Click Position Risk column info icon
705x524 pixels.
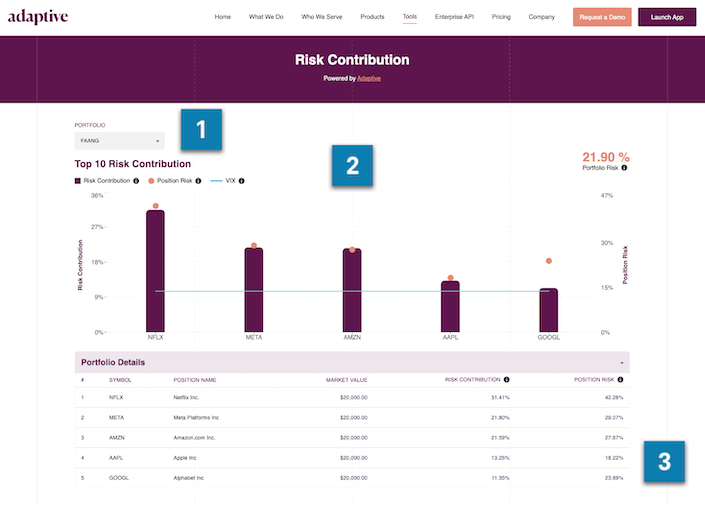620,380
